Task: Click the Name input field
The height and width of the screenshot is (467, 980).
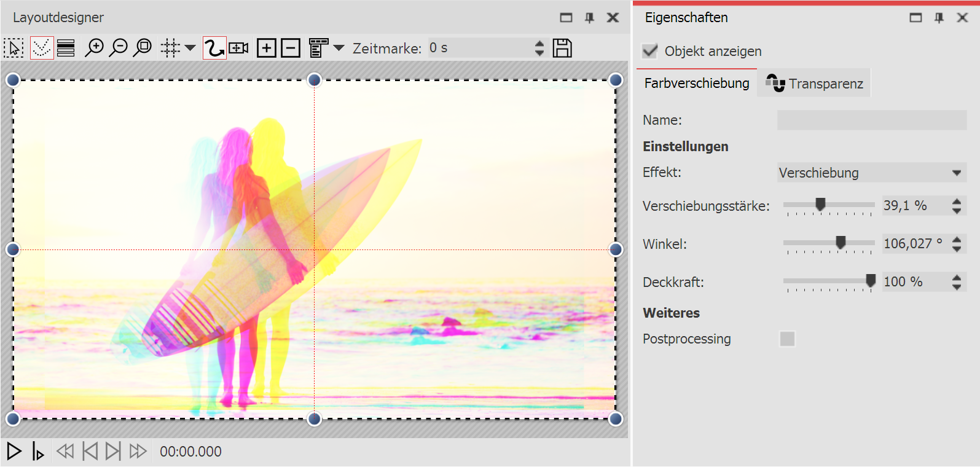Action: pos(871,120)
